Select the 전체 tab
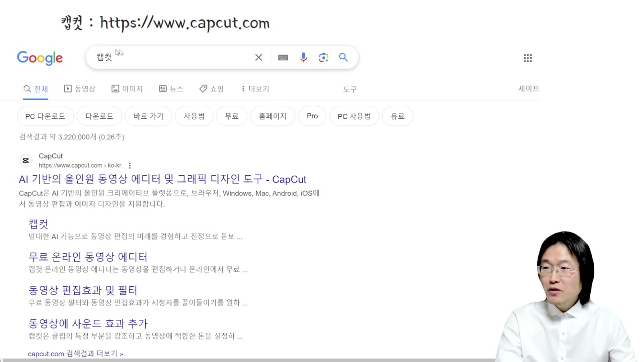Screen dimensions: 644x362 [35, 89]
